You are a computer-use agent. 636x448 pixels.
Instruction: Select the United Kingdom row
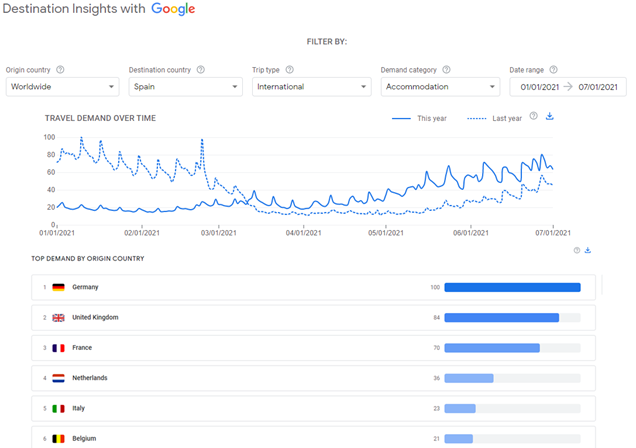click(x=314, y=317)
